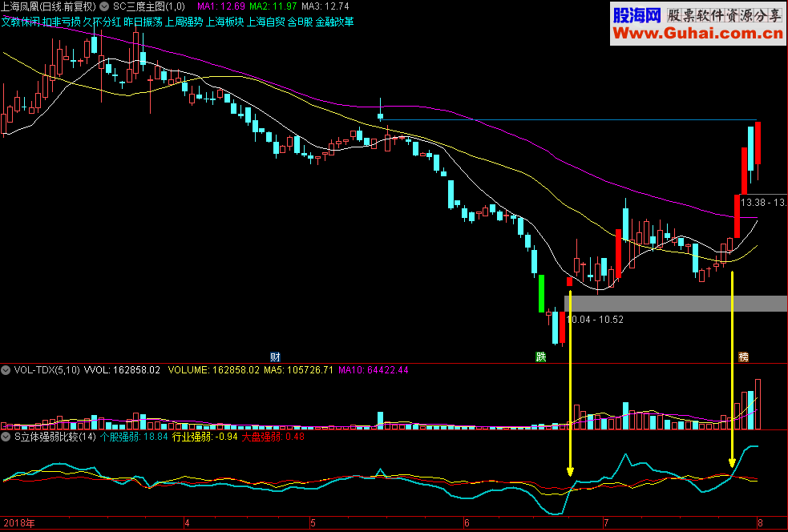Select the 扣非亏损 tag

tap(62, 22)
